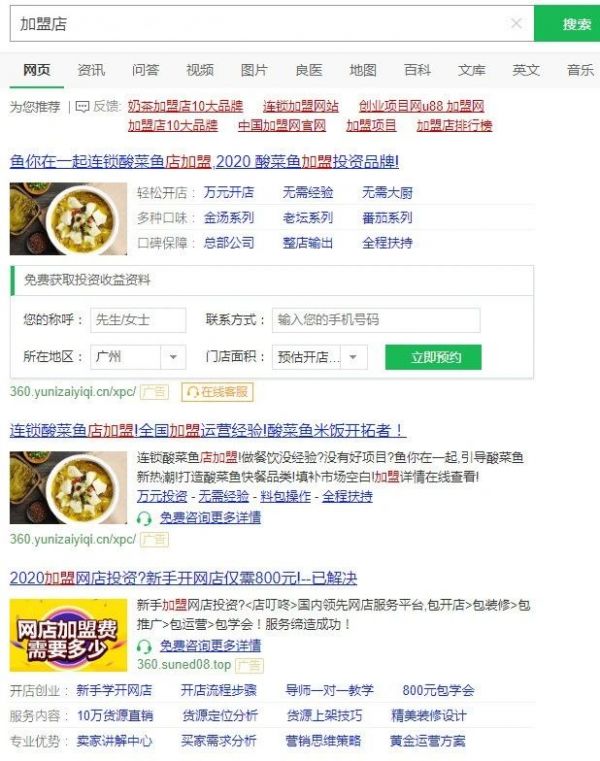Click 广告 tag after first yunizaiyiqi URL
The height and width of the screenshot is (761, 600).
pos(154,392)
